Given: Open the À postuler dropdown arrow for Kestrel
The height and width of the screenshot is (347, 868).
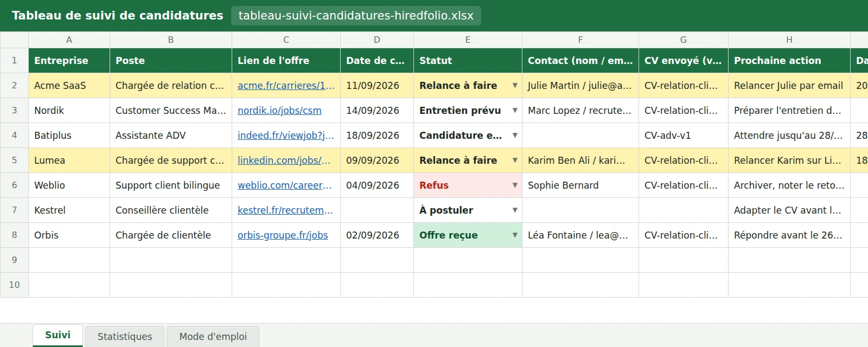Looking at the screenshot, I should [x=515, y=210].
